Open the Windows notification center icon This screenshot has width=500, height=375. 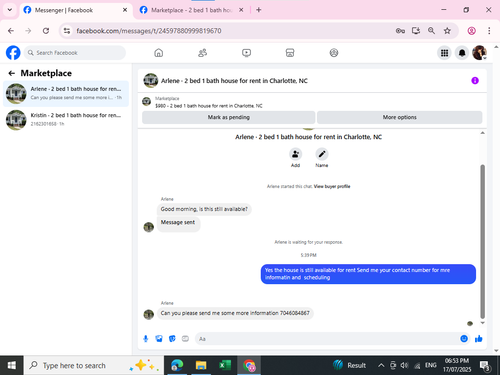click(x=484, y=366)
